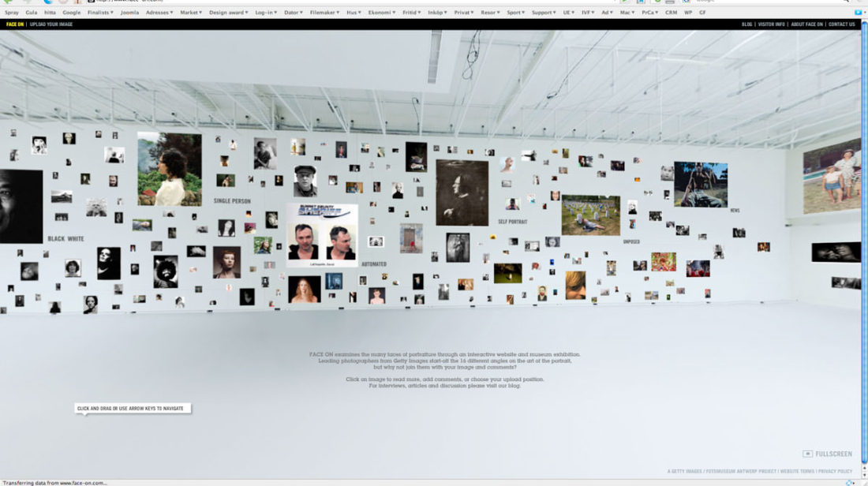This screenshot has width=868, height=486.
Task: Click the fullscreen icon beside Fullscreen label
Action: [x=808, y=454]
